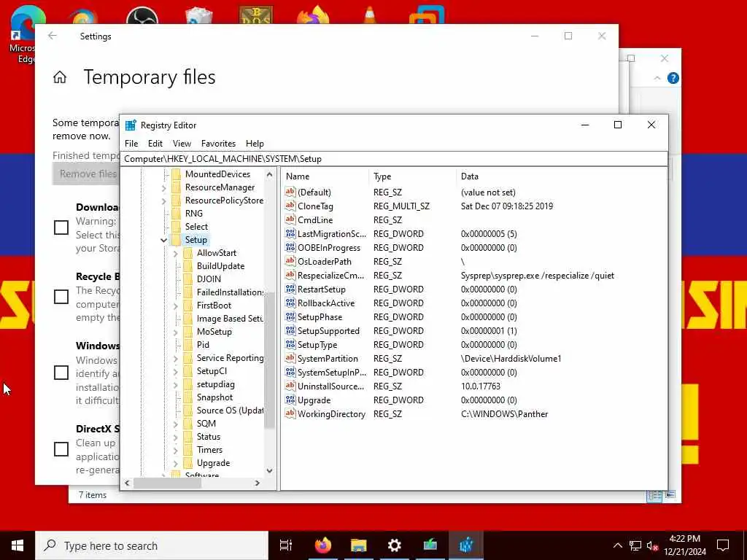Click the Sysprep\sysprep.exe data cell
The image size is (747, 560).
pos(538,275)
